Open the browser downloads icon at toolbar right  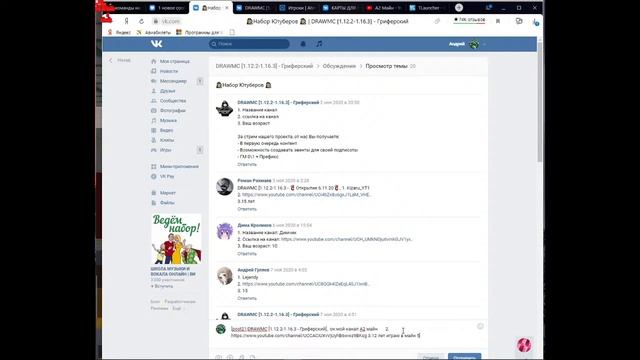536,22
